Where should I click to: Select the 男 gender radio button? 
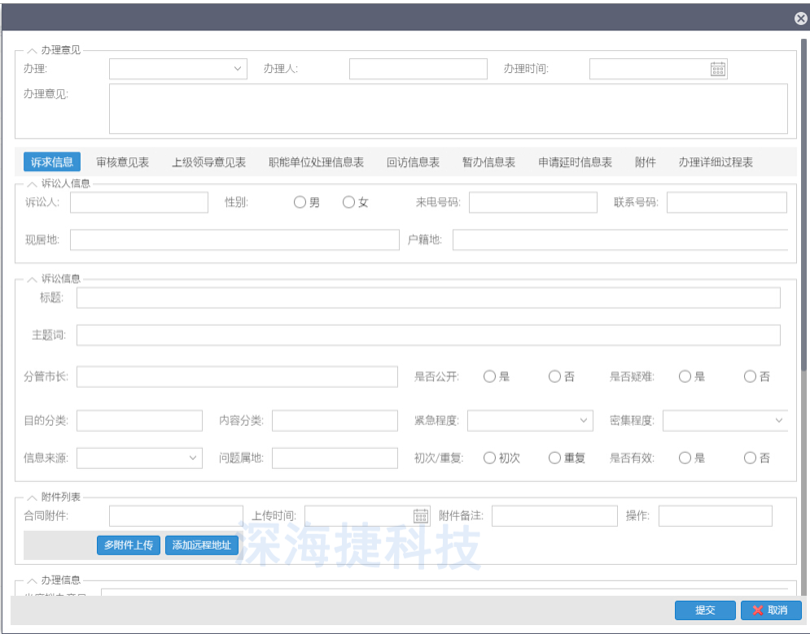coord(300,201)
